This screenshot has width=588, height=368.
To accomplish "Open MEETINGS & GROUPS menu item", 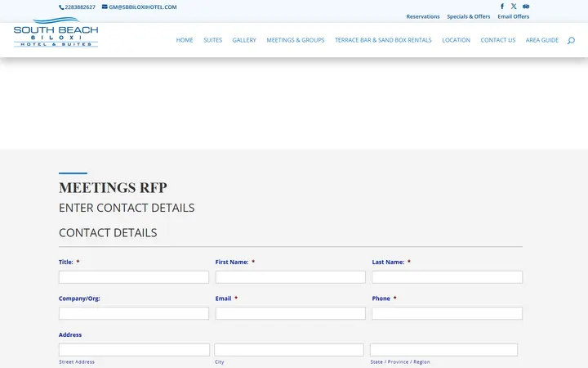I will pyautogui.click(x=296, y=40).
